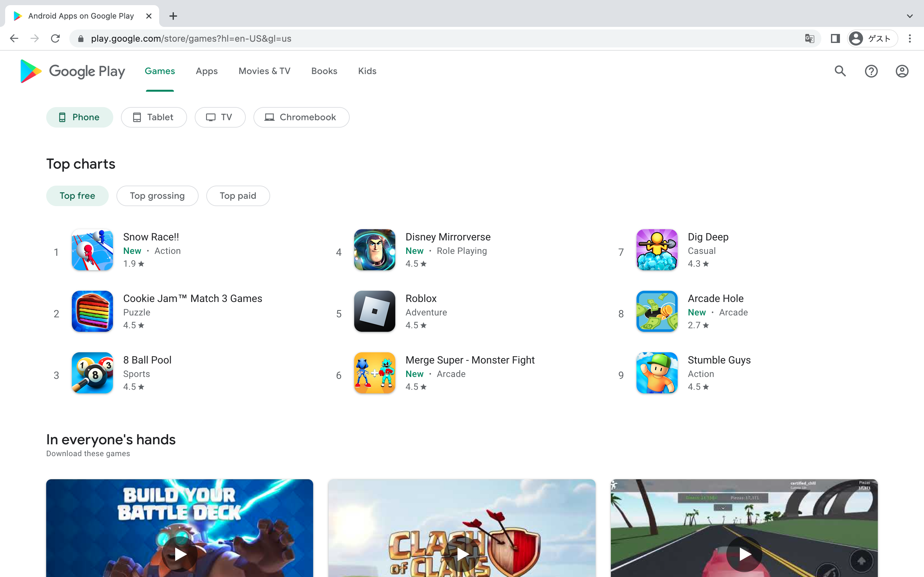Open the account profile icon in header
The width and height of the screenshot is (924, 577).
click(902, 71)
